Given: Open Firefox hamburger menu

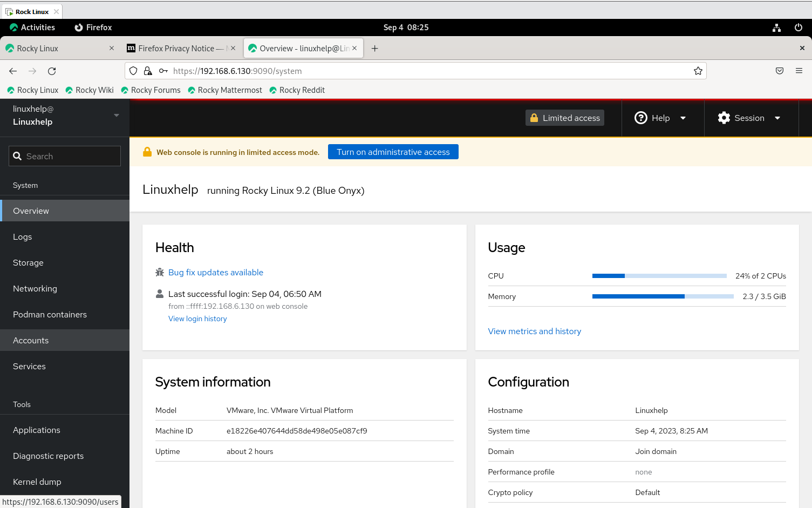Looking at the screenshot, I should click(x=799, y=71).
